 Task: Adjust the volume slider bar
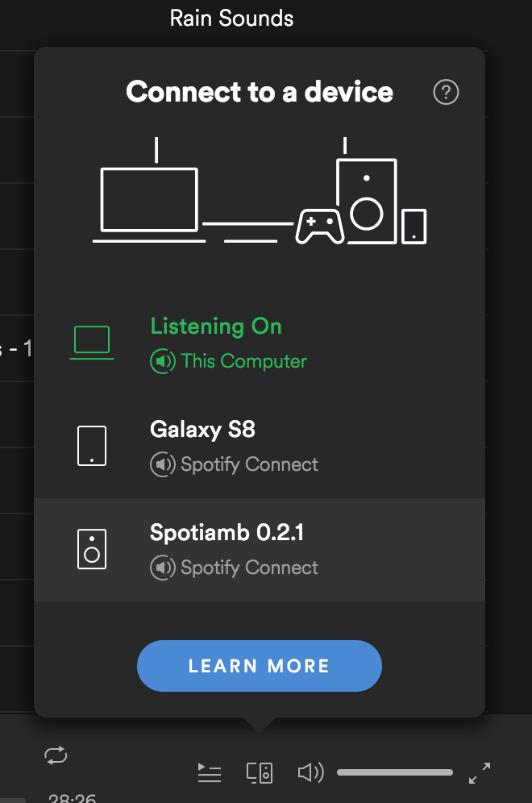pos(395,772)
